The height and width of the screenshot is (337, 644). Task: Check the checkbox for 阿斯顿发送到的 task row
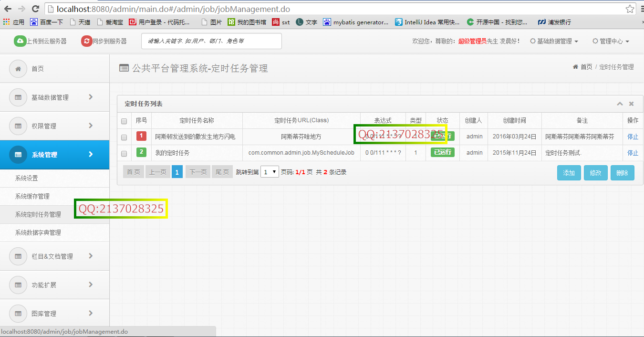point(124,137)
